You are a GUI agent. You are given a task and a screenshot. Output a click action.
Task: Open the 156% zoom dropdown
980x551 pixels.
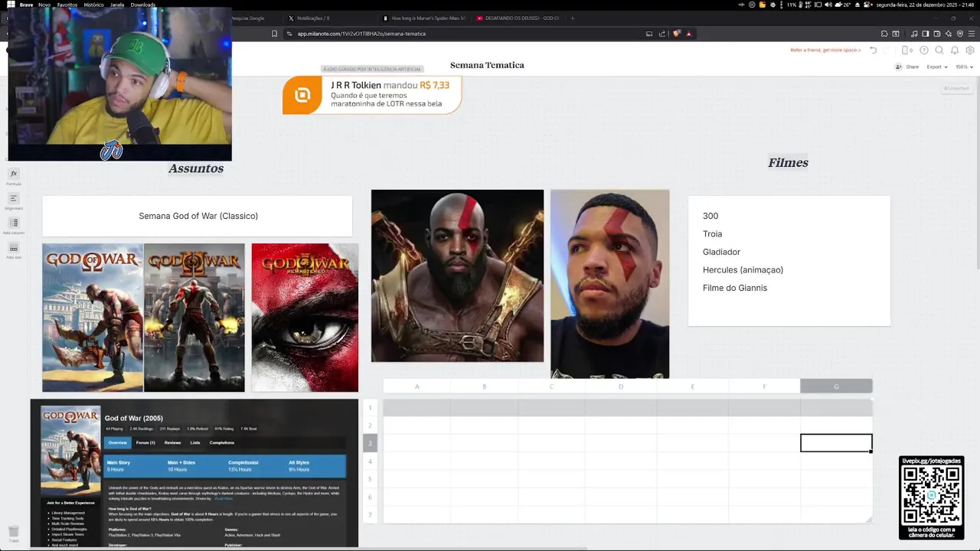965,67
